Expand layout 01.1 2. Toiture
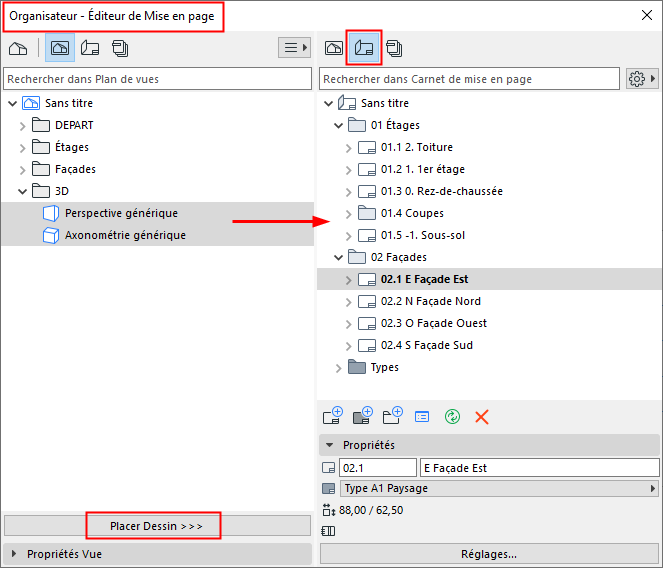Image resolution: width=663 pixels, height=568 pixels. point(348,148)
